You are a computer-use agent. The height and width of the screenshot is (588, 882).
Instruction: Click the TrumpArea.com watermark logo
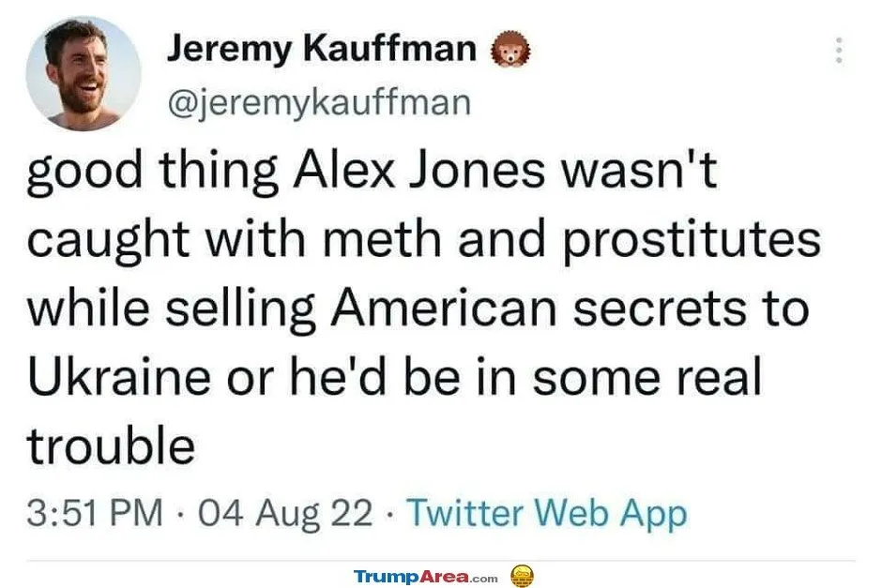coord(426,575)
